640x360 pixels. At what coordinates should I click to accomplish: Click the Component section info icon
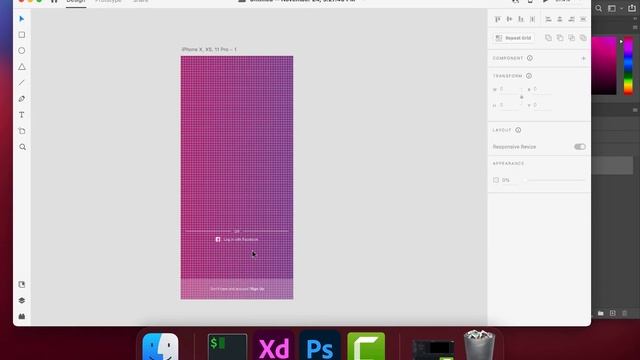[x=530, y=58]
